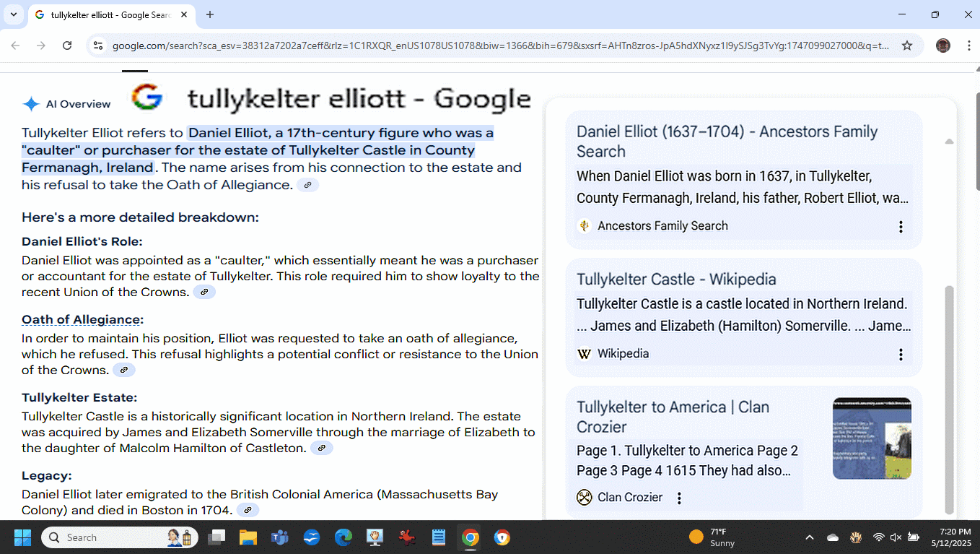The height and width of the screenshot is (554, 980).
Task: Show hidden system tray icons
Action: pyautogui.click(x=810, y=537)
